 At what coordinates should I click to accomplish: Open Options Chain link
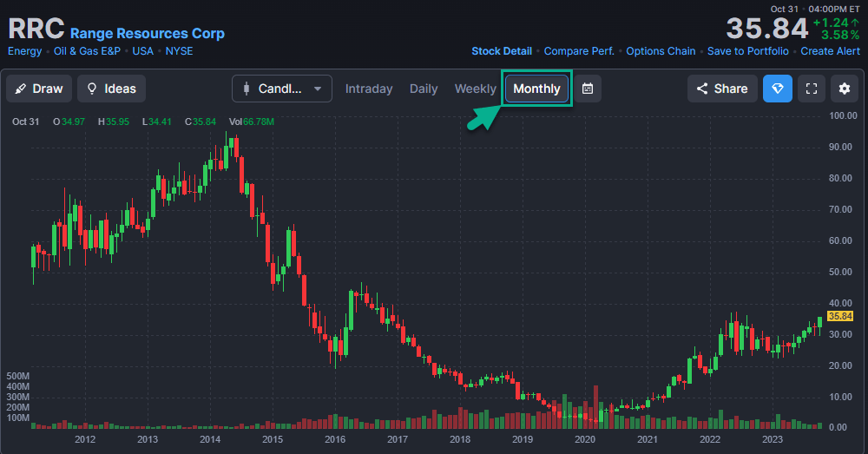[x=661, y=51]
